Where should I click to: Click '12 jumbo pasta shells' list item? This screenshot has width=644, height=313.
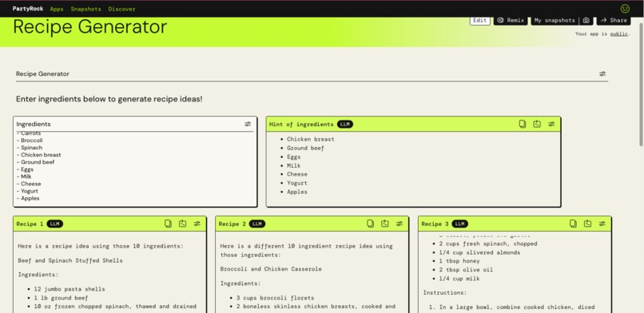[x=70, y=289]
